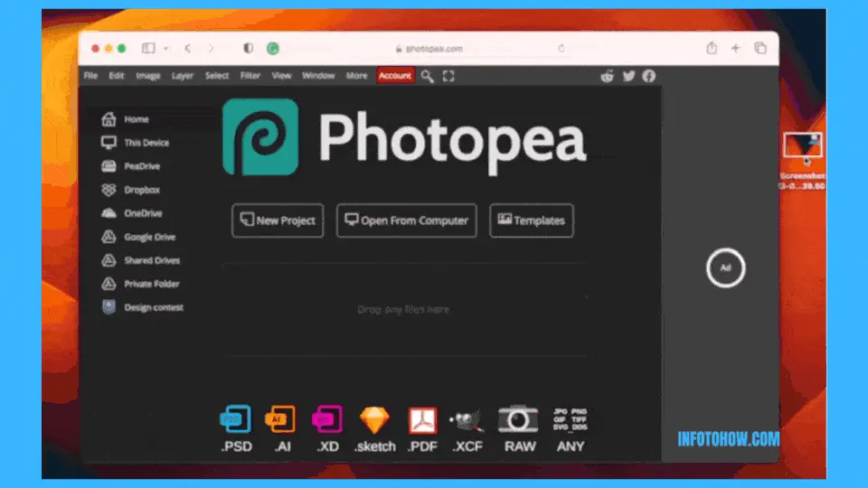Open a new Safari tab
The height and width of the screenshot is (488, 868).
coord(735,48)
